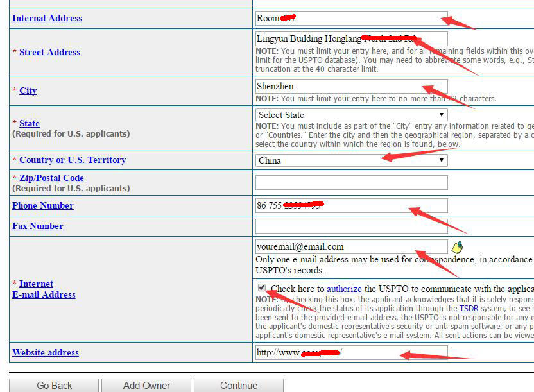Click the Add Owner button

pyautogui.click(x=146, y=386)
